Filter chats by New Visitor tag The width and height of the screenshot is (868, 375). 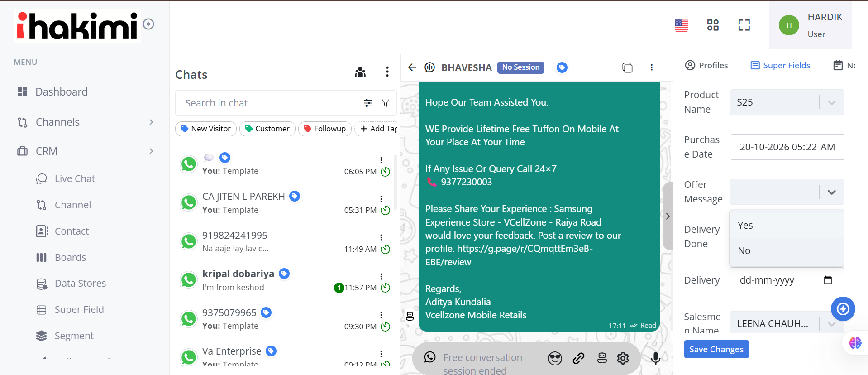[x=206, y=129]
